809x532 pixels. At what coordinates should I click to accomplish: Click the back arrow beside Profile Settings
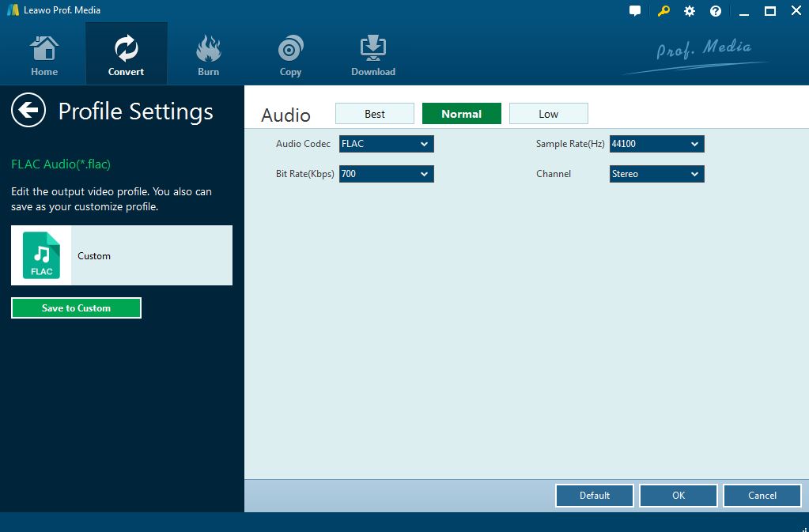[28, 111]
